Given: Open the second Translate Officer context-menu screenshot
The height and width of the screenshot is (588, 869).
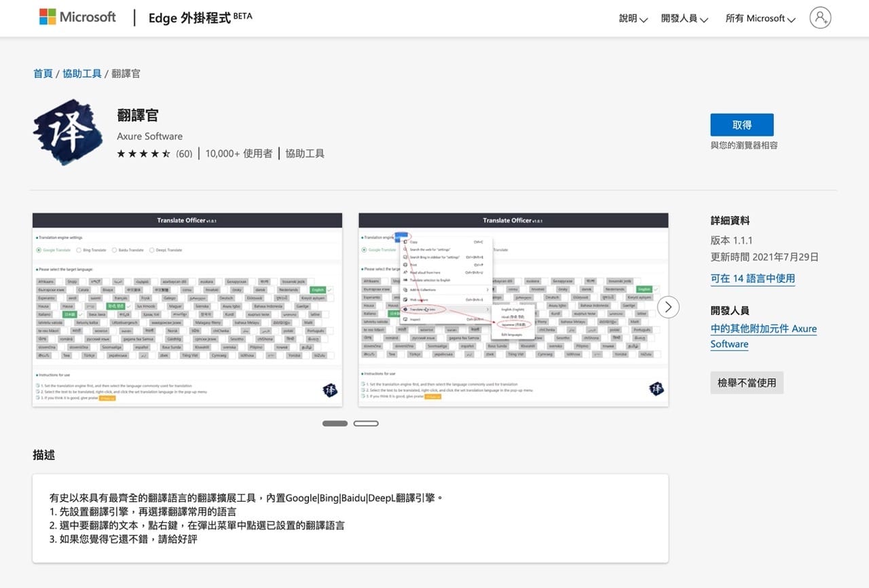Looking at the screenshot, I should tap(513, 310).
